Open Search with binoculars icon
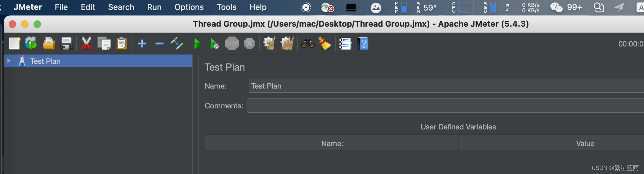 pyautogui.click(x=307, y=44)
